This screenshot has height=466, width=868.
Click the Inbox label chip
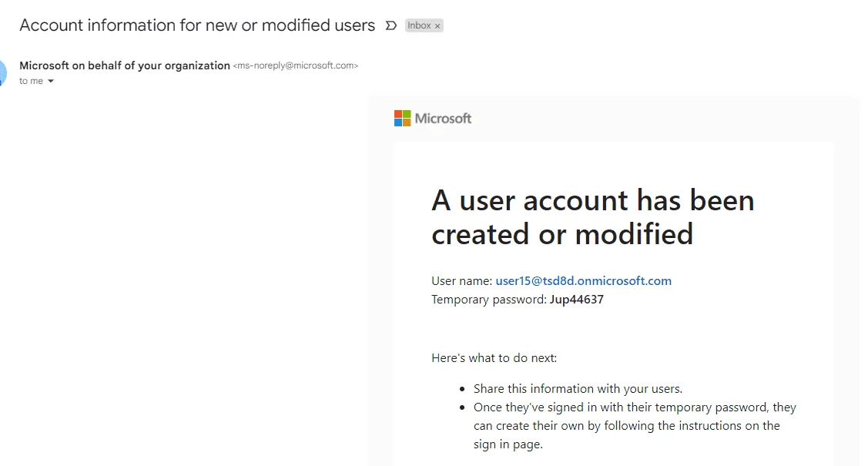click(x=424, y=25)
